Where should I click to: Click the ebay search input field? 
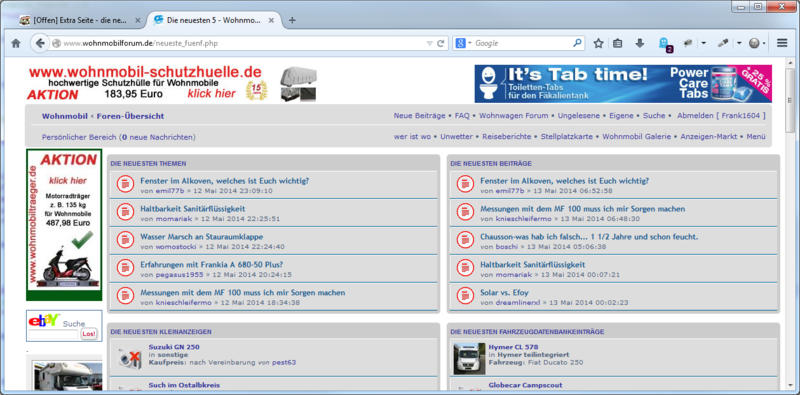pyautogui.click(x=54, y=334)
